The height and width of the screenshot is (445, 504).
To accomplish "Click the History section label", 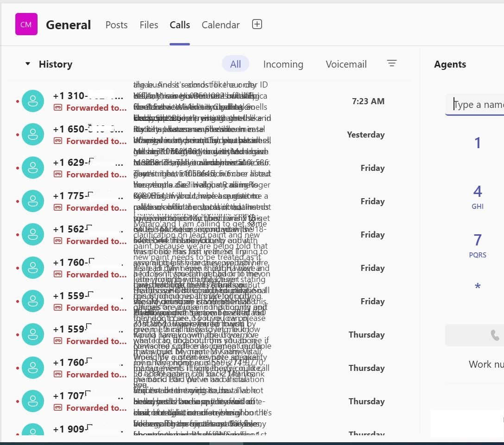I will coord(56,64).
